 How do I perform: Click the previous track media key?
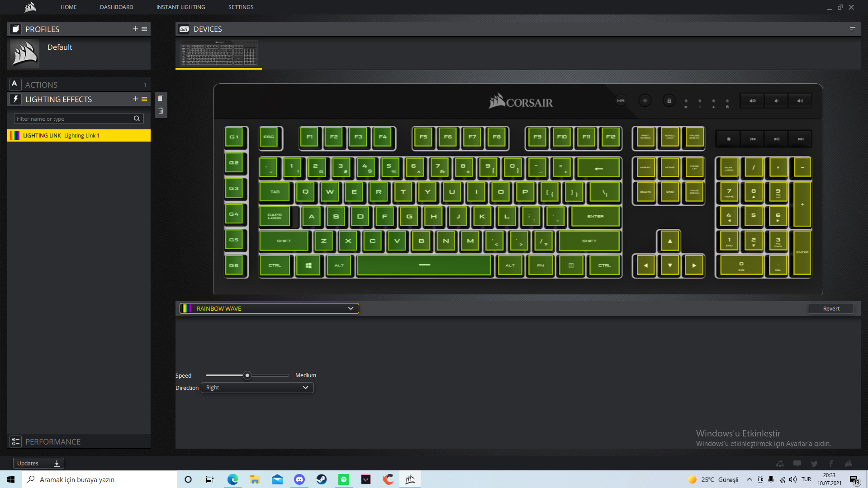752,139
